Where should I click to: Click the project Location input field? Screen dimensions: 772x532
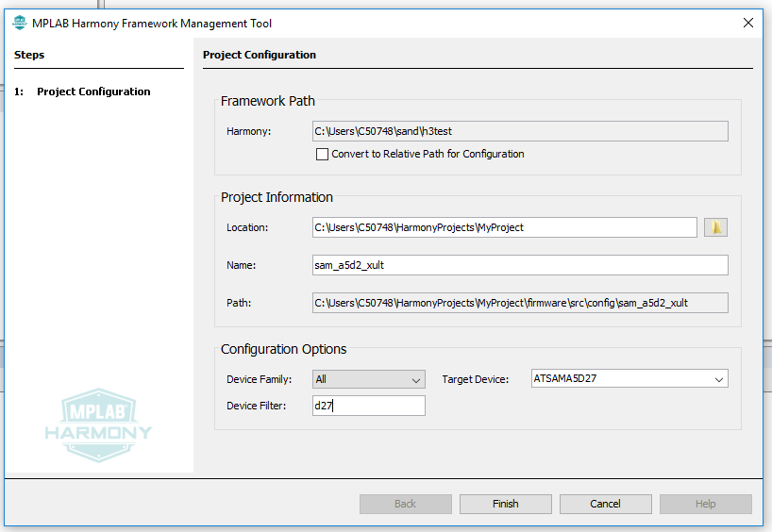pos(505,227)
